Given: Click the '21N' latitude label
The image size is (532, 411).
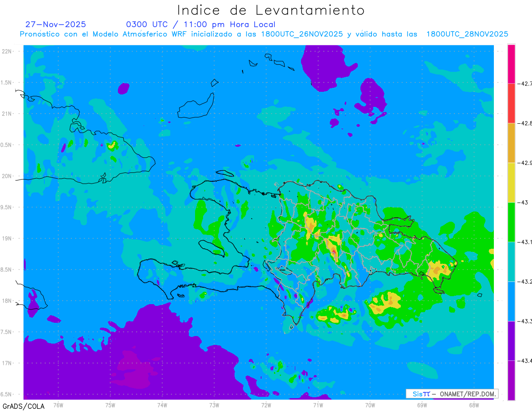Looking at the screenshot, I should point(7,114).
